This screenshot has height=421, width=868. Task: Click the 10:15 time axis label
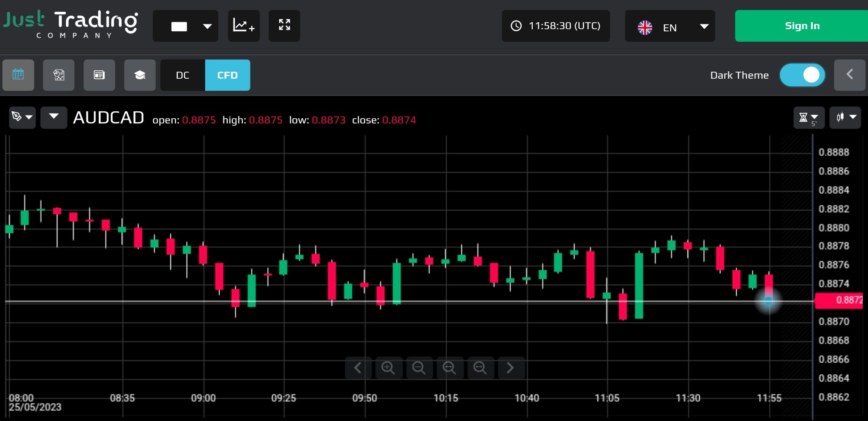[446, 398]
